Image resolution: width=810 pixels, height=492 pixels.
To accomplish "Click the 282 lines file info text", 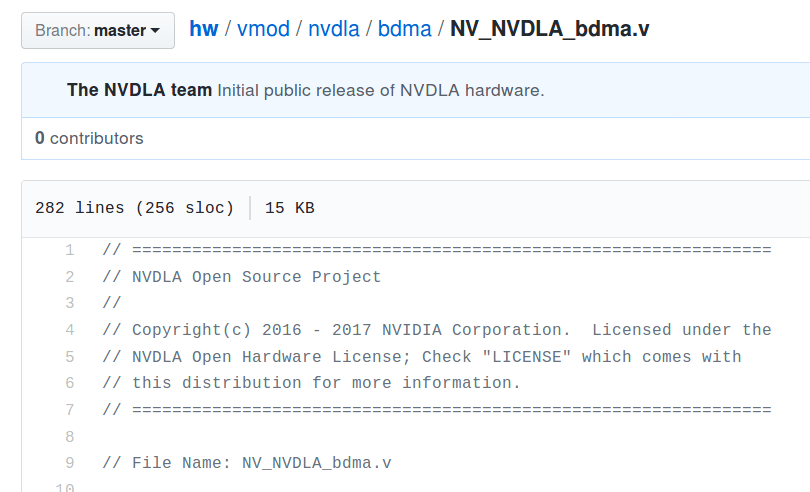I will (x=134, y=208).
